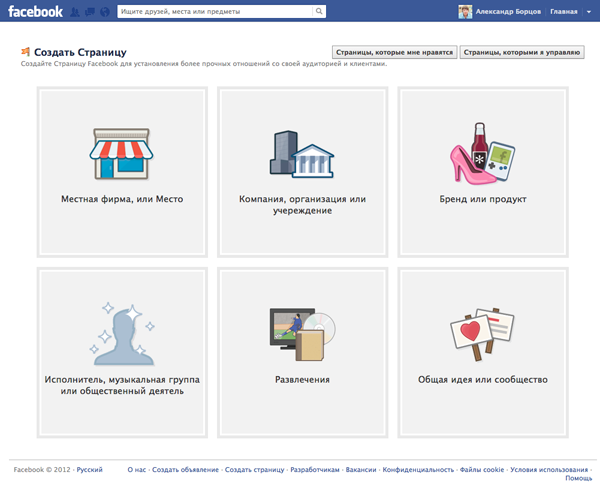Image resolution: width=600 pixels, height=487 pixels.
Task: Click the search magnifier button
Action: coord(319,11)
